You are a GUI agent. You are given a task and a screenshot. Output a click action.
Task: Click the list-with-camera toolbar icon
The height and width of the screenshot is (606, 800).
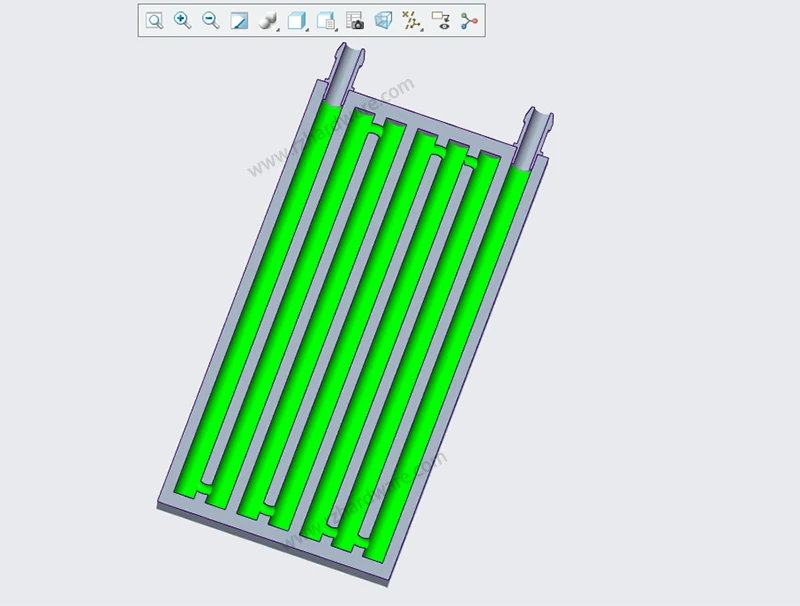(355, 21)
